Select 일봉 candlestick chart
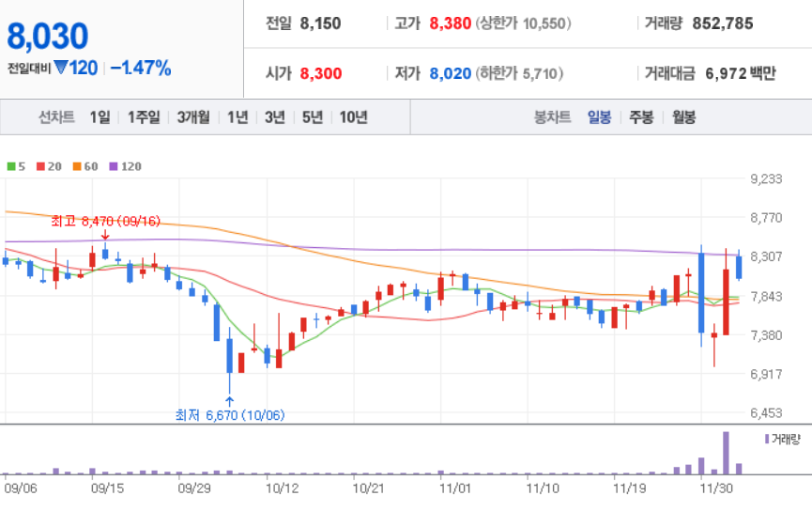Screen dimensions: 812x511 click(x=599, y=117)
